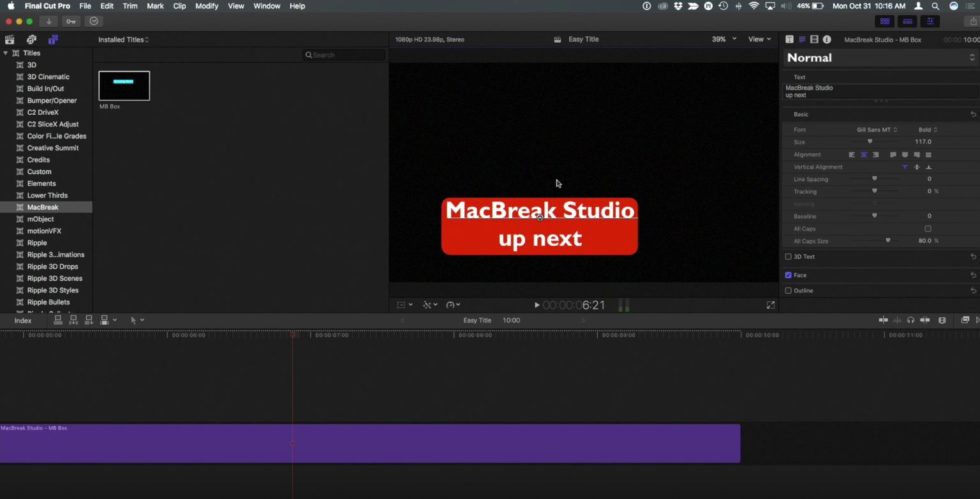This screenshot has height=499, width=980.
Task: Open the Clip Appearance filmstrip icon
Action: (942, 320)
